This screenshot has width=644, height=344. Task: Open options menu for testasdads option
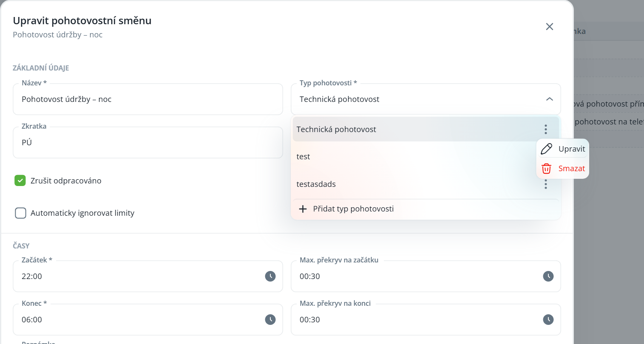(x=545, y=184)
